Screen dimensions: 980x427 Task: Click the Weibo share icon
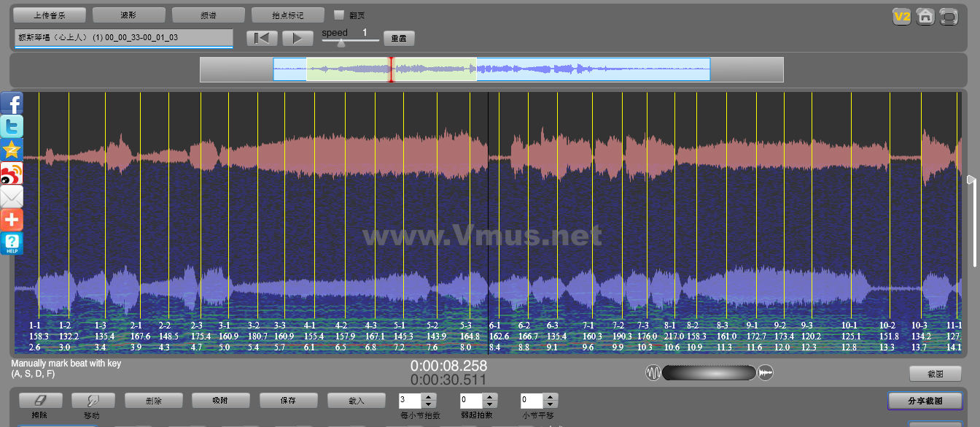pos(12,173)
